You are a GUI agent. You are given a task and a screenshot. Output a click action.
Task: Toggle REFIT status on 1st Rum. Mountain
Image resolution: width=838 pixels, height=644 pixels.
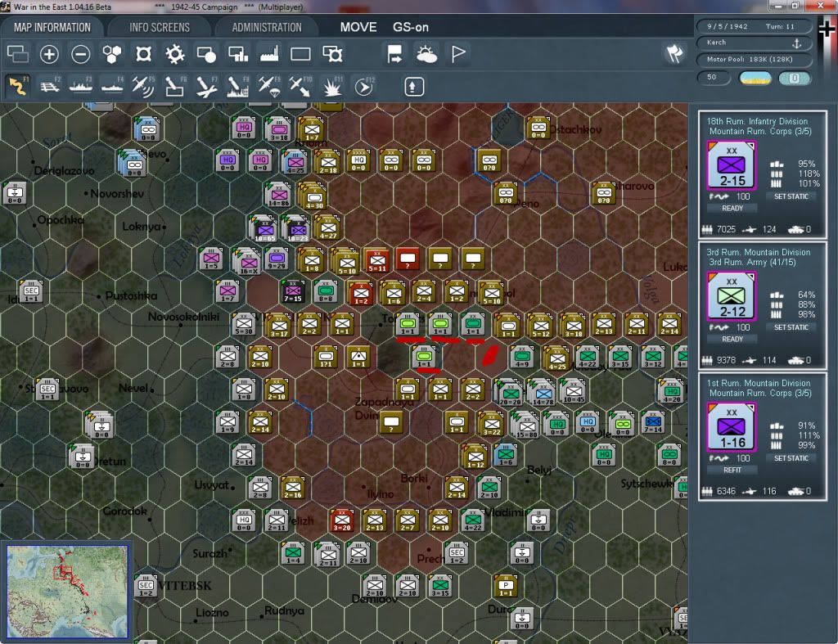click(732, 471)
